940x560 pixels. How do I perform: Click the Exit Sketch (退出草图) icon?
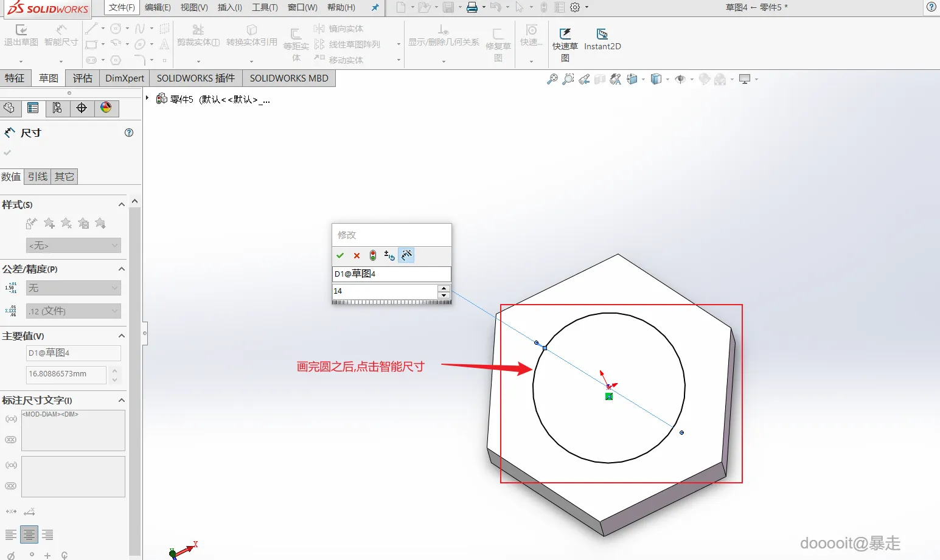(x=21, y=30)
